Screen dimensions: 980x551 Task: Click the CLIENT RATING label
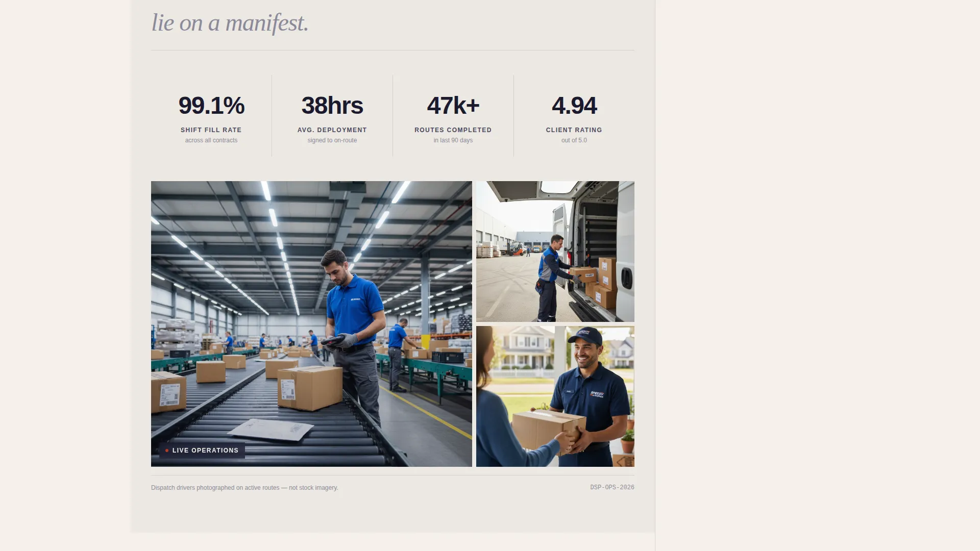574,130
